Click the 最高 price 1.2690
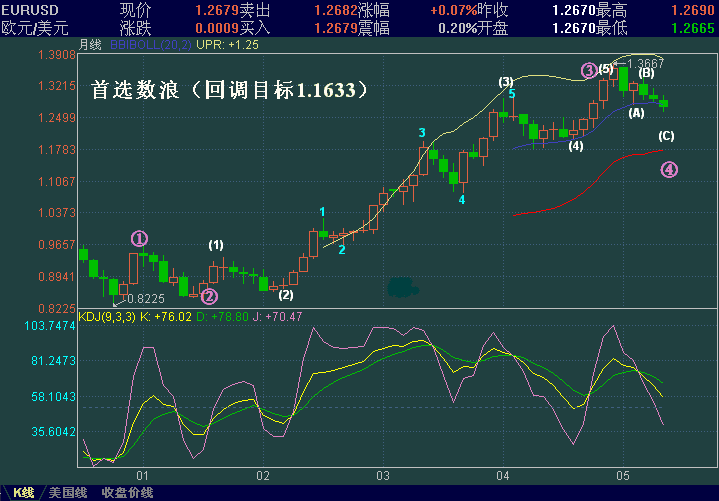Image resolution: width=719 pixels, height=501 pixels. click(692, 10)
